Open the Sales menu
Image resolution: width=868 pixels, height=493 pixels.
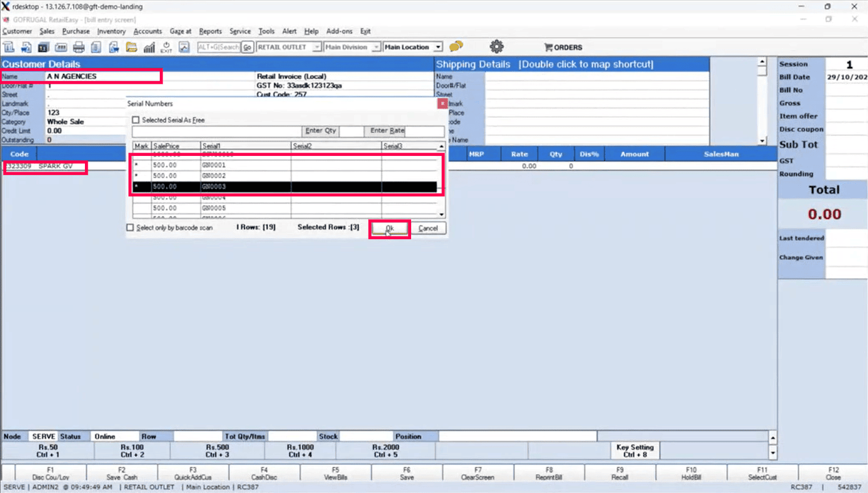click(x=47, y=31)
